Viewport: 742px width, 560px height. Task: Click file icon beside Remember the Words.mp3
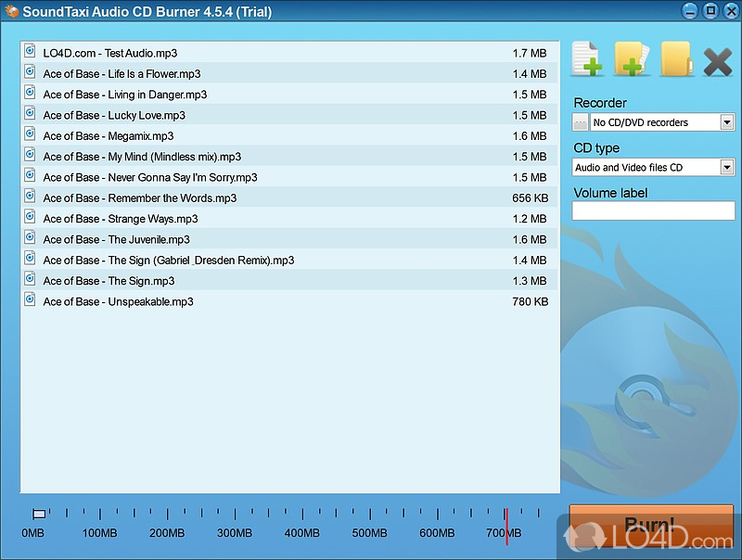[30, 196]
